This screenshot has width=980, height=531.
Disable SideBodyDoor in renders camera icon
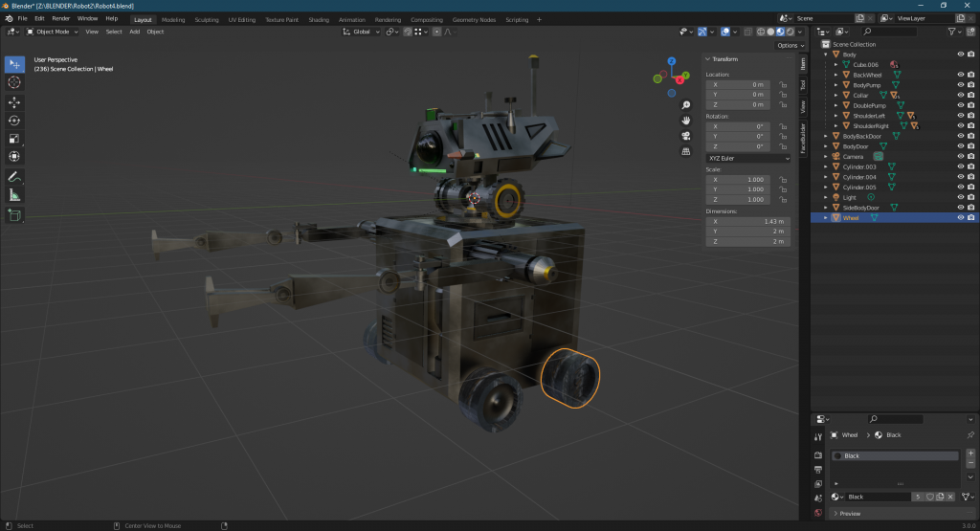970,208
